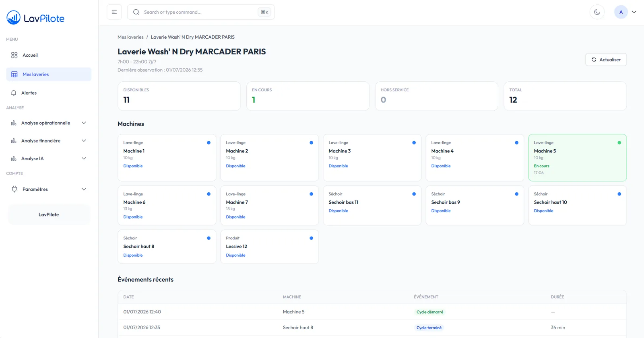The height and width of the screenshot is (338, 644).
Task: Open the Lessive 12 card title
Action: coord(237,247)
